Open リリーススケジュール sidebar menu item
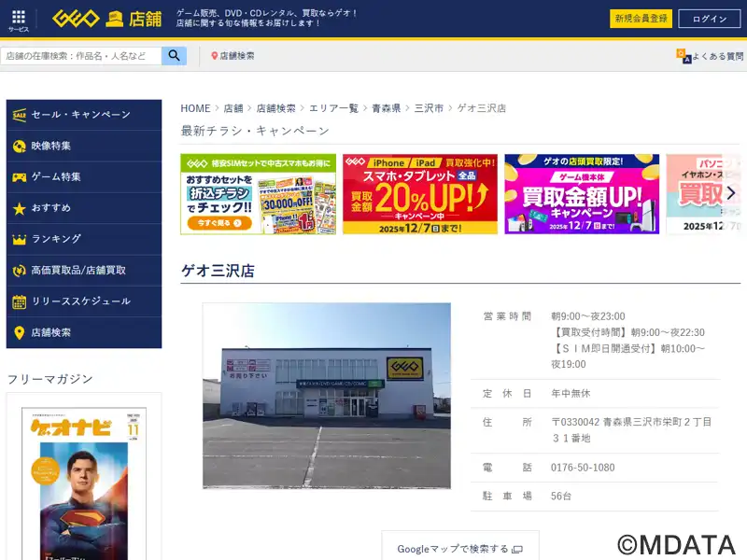747x560 pixels. (84, 301)
